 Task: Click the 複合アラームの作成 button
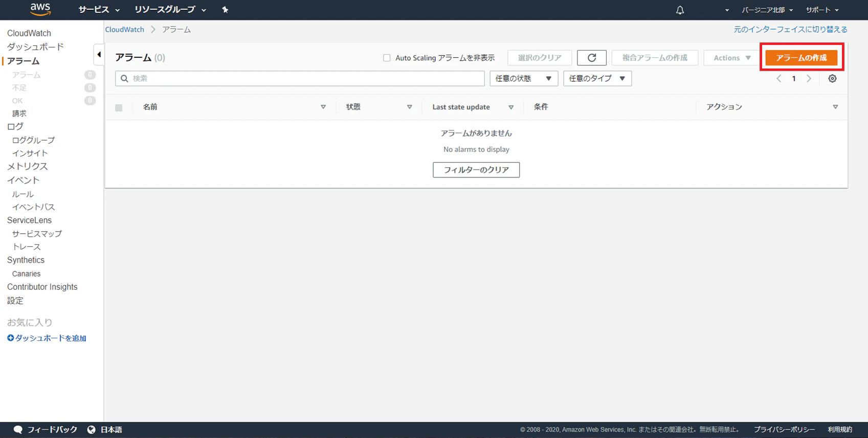[655, 58]
